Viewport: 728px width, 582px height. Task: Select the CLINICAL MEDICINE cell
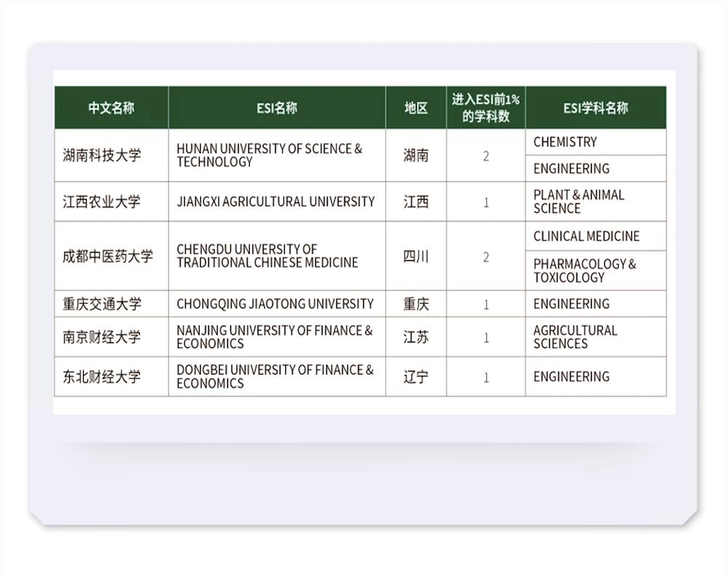click(x=596, y=237)
